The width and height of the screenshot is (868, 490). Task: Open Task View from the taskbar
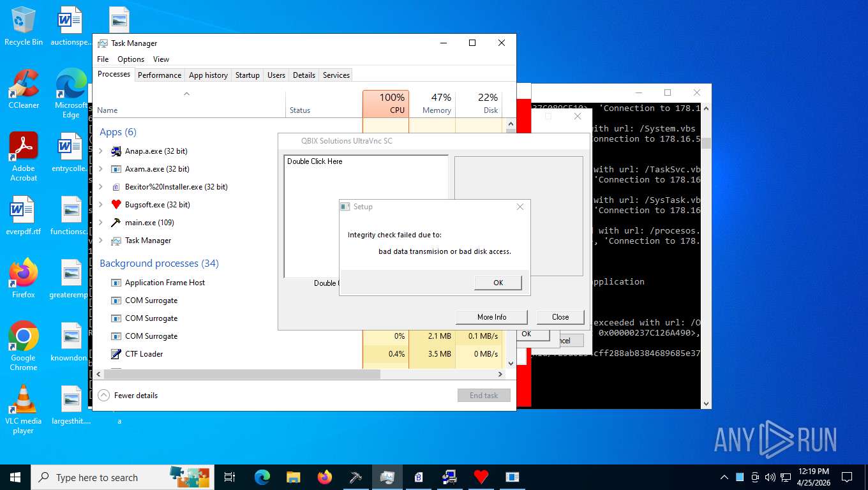(230, 477)
